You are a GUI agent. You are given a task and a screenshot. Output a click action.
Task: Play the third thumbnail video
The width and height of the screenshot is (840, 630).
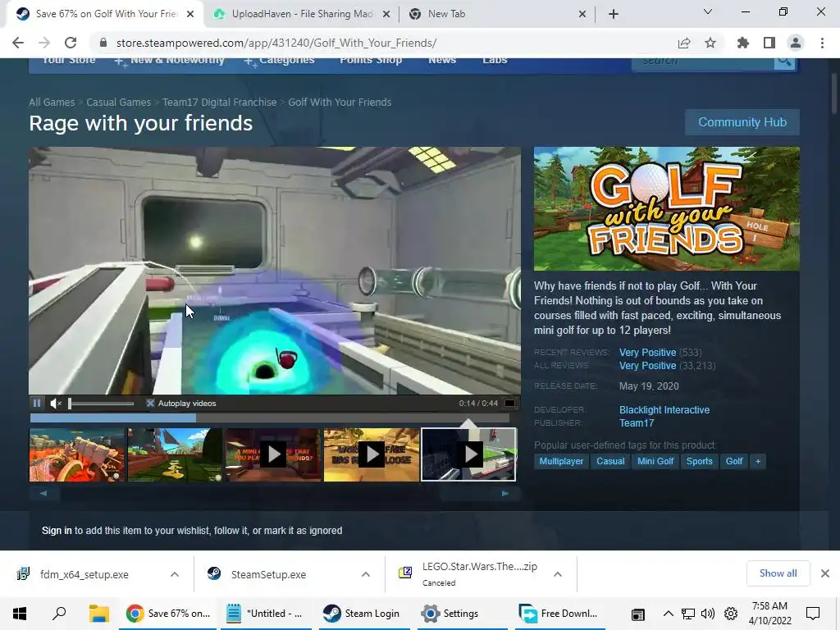click(x=273, y=454)
